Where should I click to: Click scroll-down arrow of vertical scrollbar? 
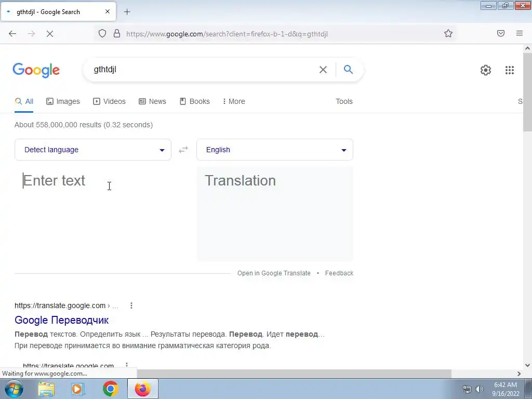[528, 365]
